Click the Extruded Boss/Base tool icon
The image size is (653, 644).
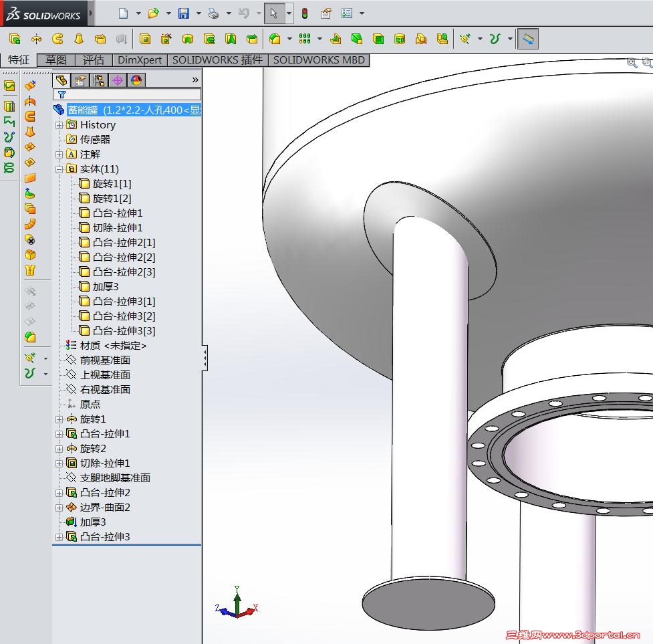(15, 39)
